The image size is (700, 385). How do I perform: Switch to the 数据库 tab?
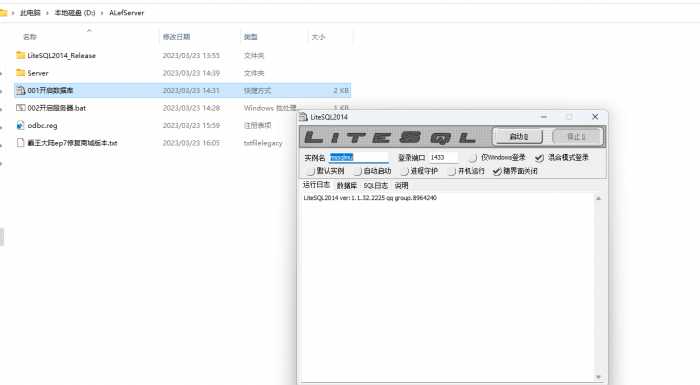[x=346, y=185]
